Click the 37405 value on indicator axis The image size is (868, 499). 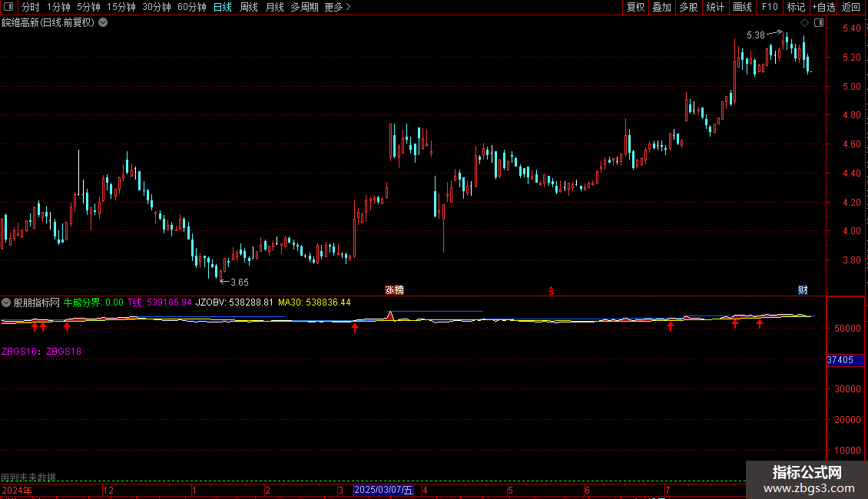point(840,360)
